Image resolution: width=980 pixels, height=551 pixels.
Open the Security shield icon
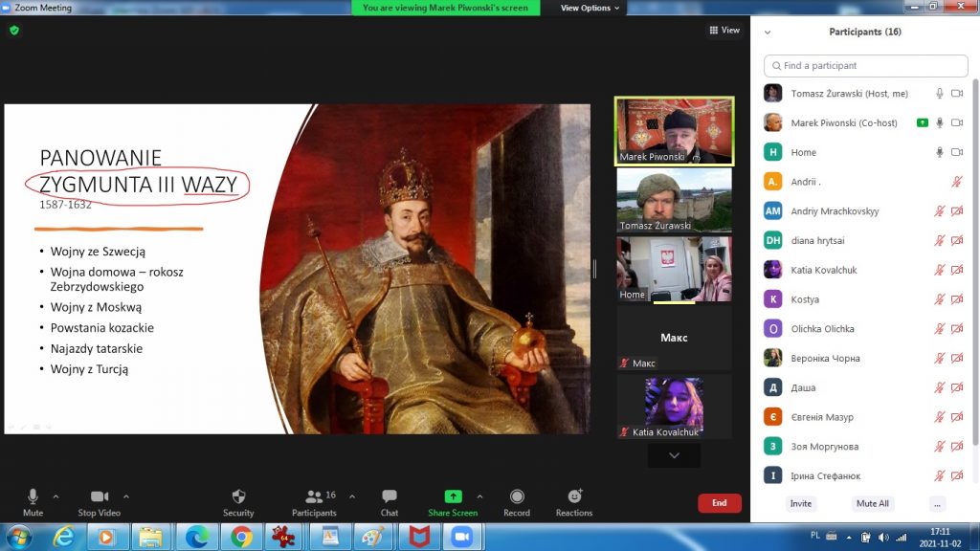coord(238,497)
